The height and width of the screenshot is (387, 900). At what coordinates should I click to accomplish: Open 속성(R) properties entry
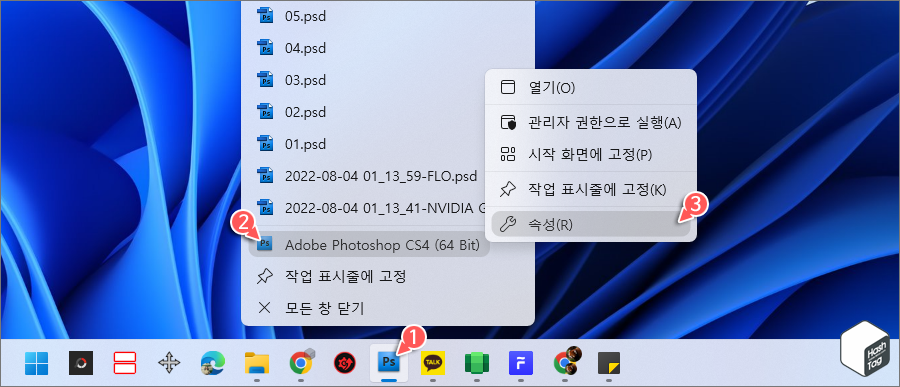click(x=591, y=224)
